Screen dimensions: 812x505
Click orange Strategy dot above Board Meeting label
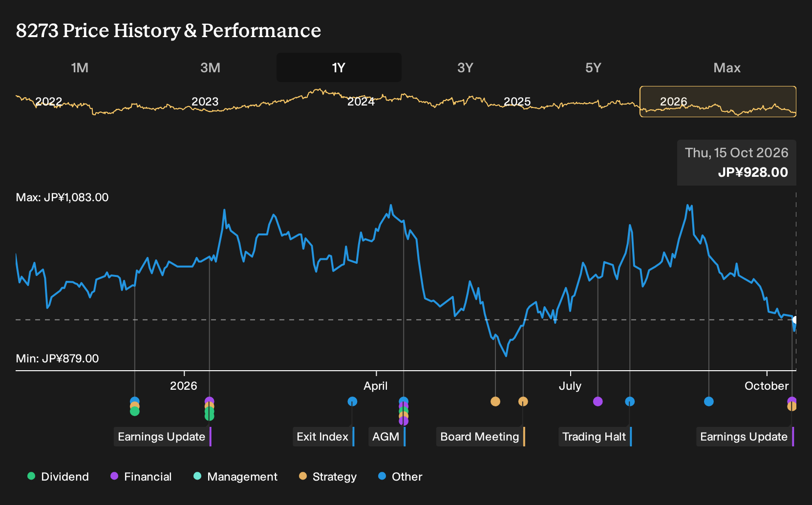coord(523,401)
